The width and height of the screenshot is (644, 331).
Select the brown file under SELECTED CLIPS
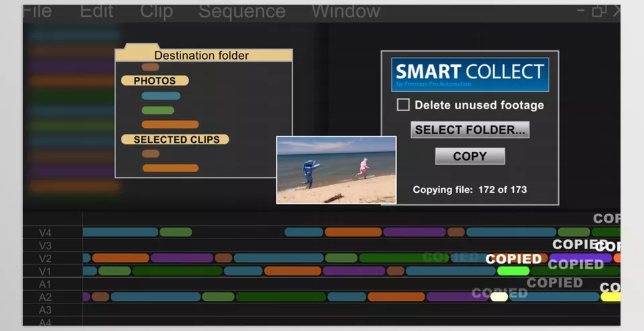pyautogui.click(x=151, y=154)
